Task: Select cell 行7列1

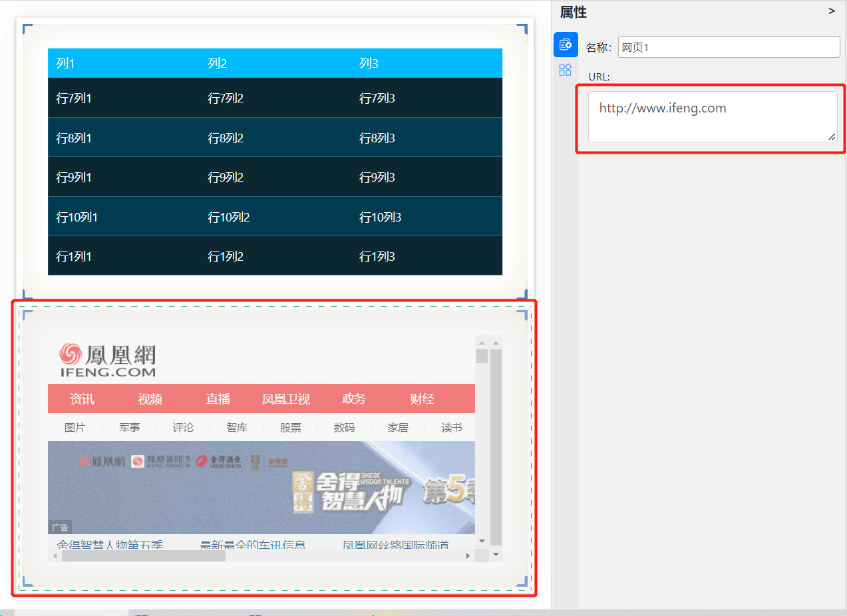Action: point(74,98)
